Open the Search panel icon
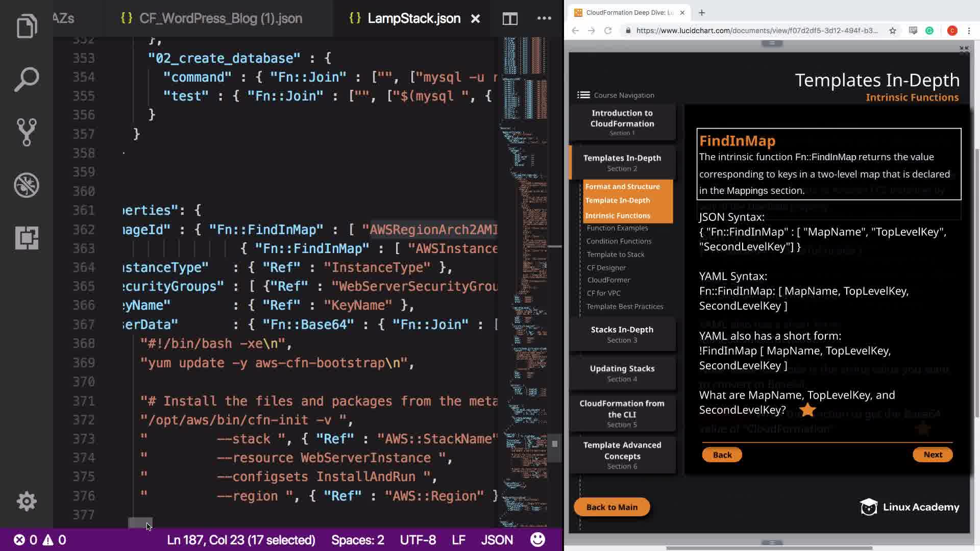This screenshot has width=980, height=551. coord(27,80)
